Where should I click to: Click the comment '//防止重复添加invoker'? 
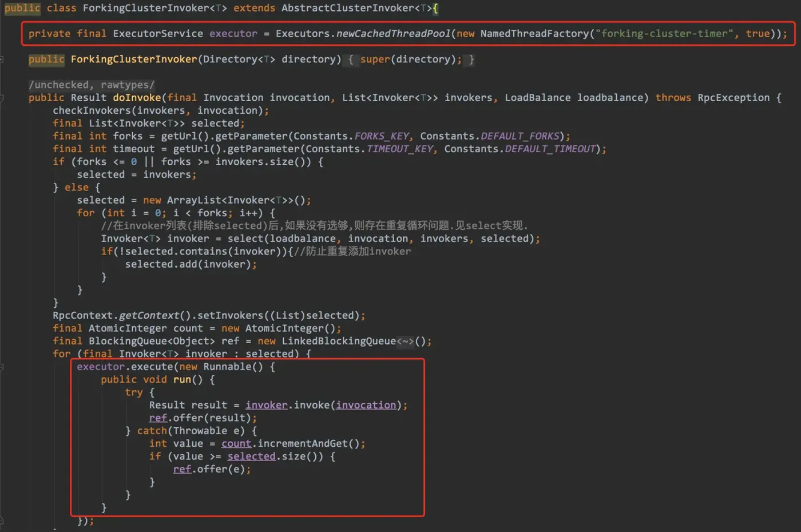pyautogui.click(x=352, y=252)
